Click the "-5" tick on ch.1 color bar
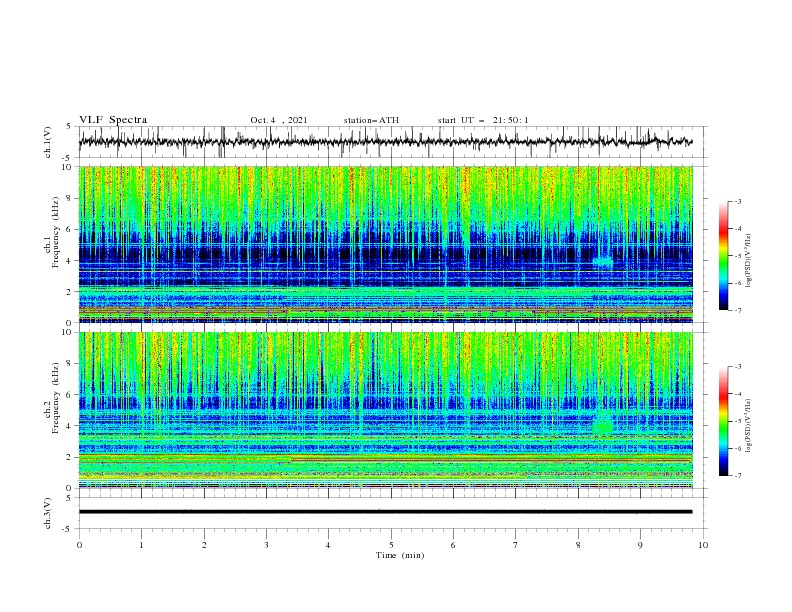 point(738,256)
